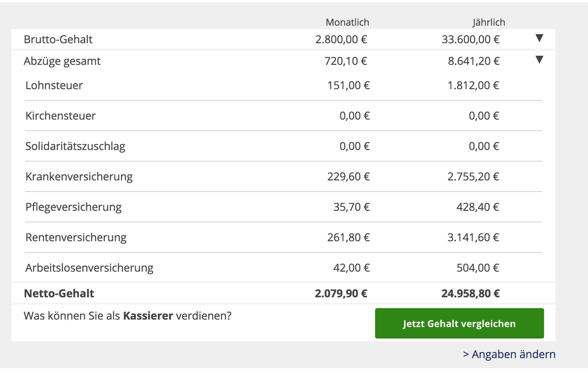Select the Pflegeversicherung label

(73, 207)
